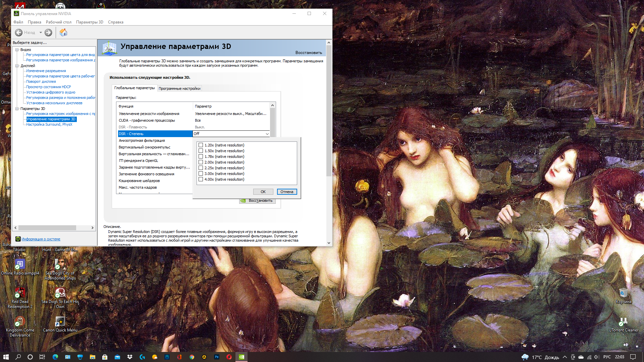Screen dimensions: 644x362
Task: Open the Recycle Bin (Корзина) icon
Action: click(624, 293)
